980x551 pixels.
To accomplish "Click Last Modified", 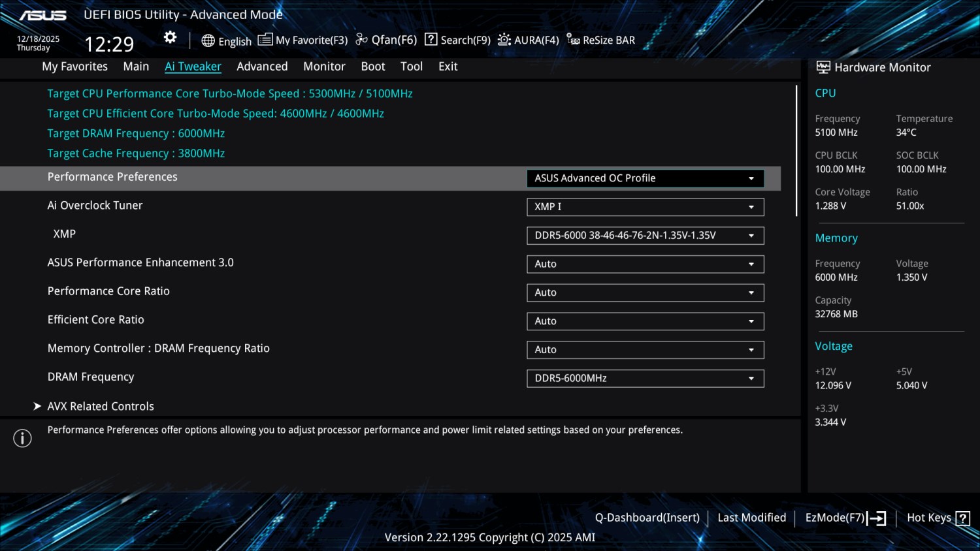I will click(x=751, y=518).
